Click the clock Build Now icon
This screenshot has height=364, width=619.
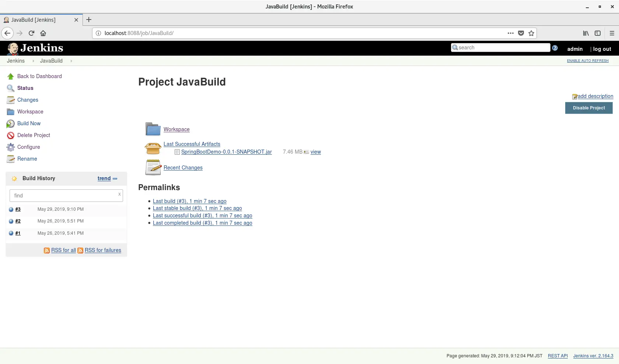(x=10, y=123)
